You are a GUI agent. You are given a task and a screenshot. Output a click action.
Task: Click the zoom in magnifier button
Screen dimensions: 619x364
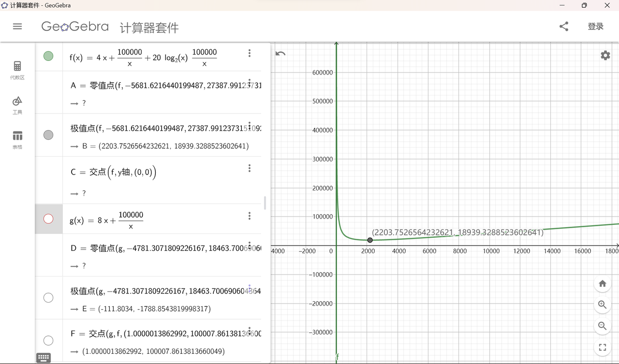[603, 305]
